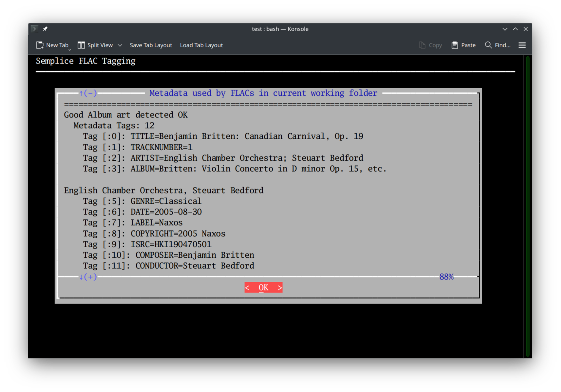Click the Copy icon in the toolbar

click(x=422, y=45)
